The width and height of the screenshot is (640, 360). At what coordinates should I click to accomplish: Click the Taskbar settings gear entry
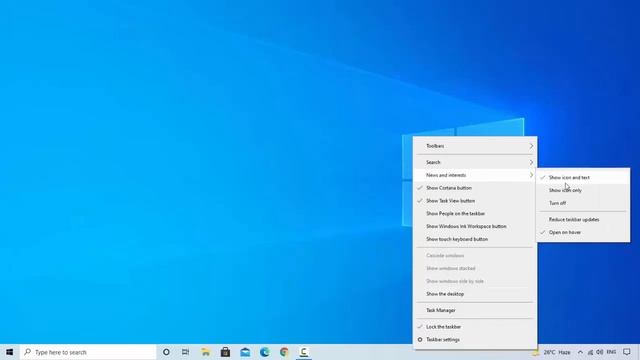(475, 340)
